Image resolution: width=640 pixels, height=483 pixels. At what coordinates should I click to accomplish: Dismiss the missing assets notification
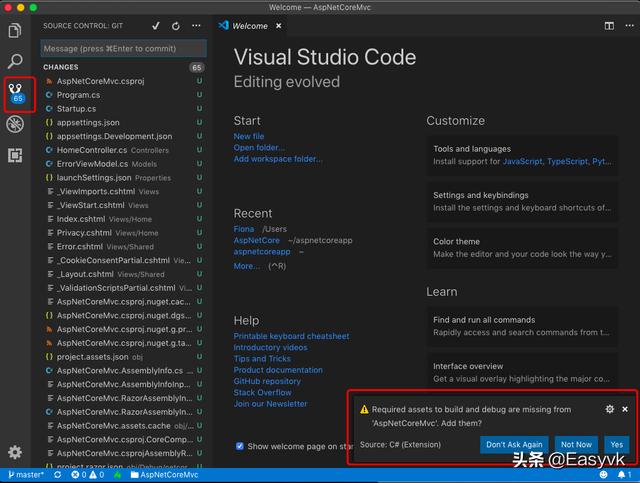click(x=625, y=409)
